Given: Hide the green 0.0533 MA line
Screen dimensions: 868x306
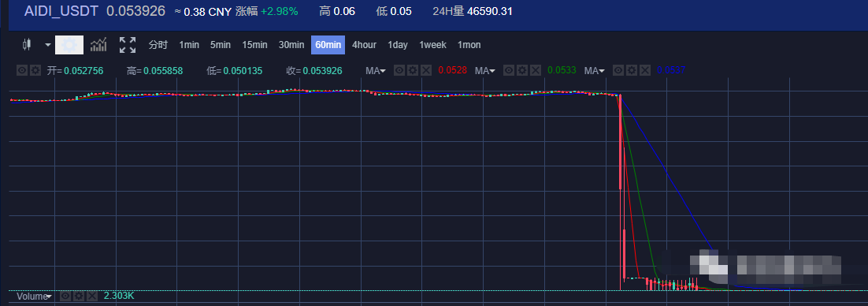Looking at the screenshot, I should (509, 70).
